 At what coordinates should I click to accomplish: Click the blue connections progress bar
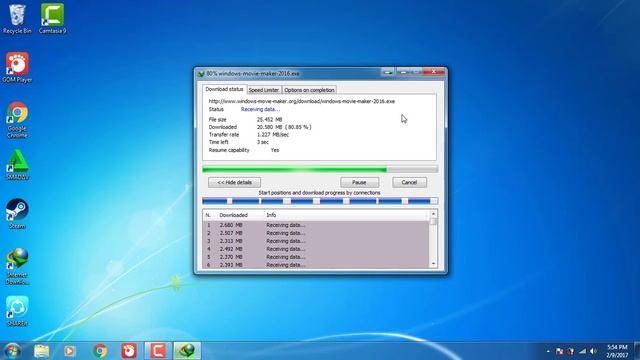coord(320,201)
